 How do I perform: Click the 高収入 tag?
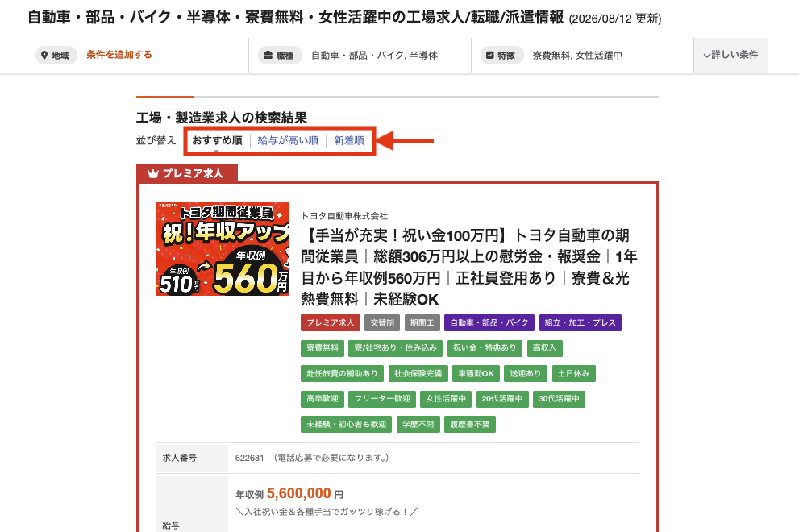click(x=544, y=348)
